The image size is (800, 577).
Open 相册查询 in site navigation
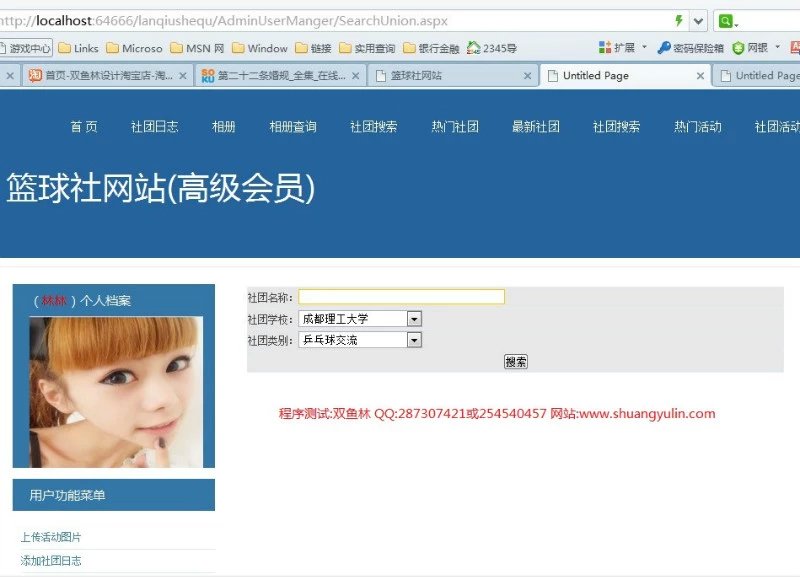point(293,127)
